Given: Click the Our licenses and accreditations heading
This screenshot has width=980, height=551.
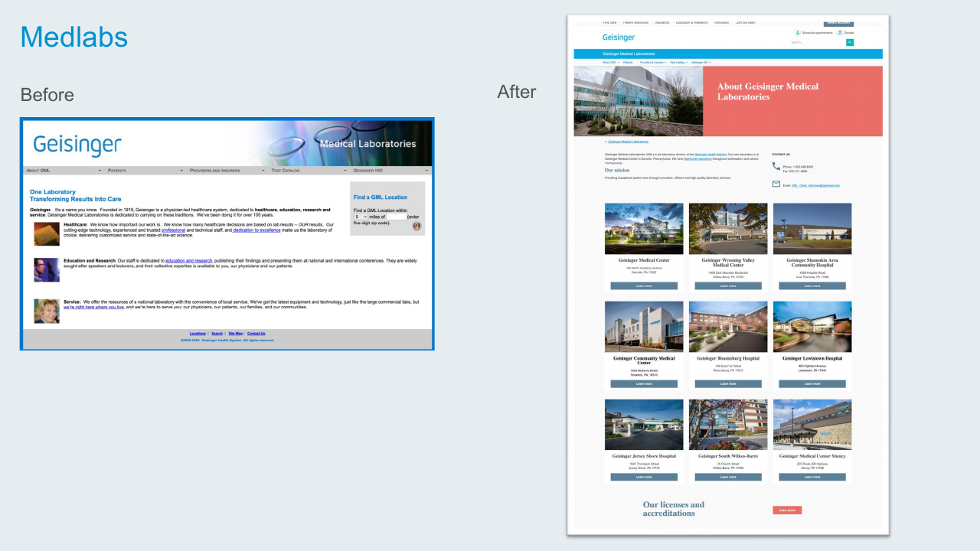Looking at the screenshot, I should tap(674, 509).
